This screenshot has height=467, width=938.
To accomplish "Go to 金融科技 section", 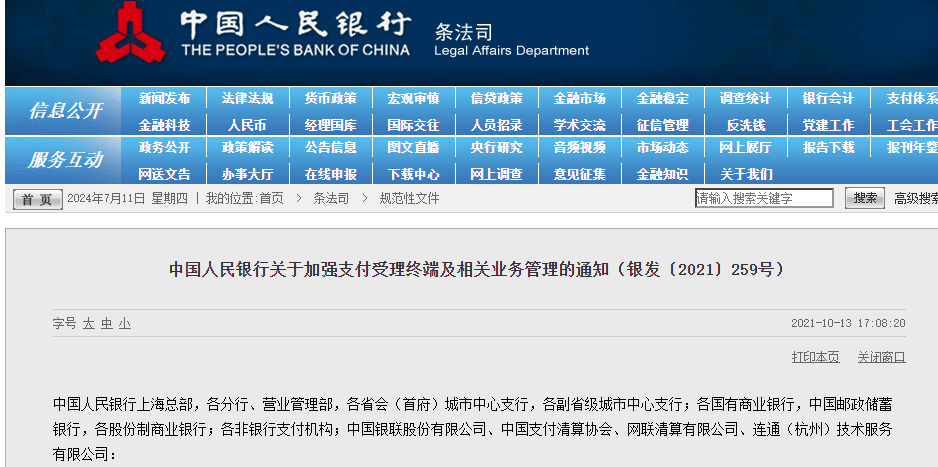I will coord(165,125).
